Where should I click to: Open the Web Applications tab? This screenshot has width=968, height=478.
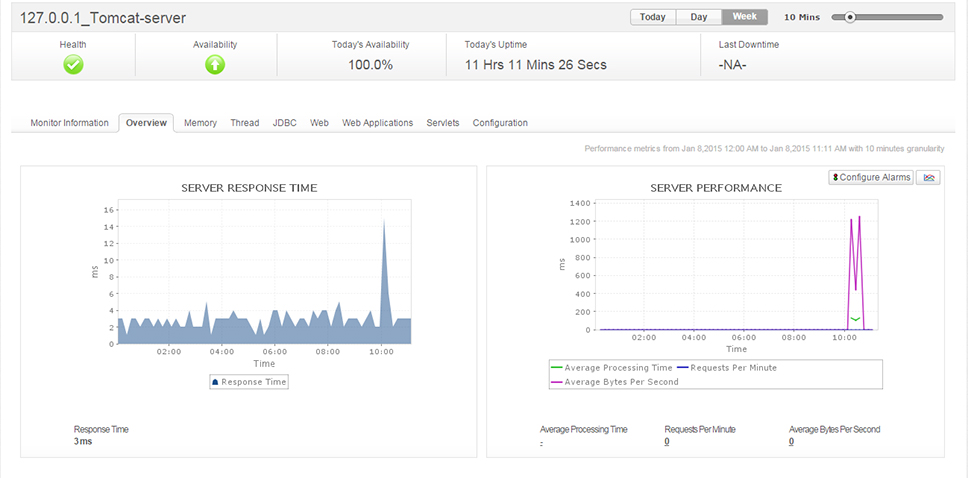(378, 123)
